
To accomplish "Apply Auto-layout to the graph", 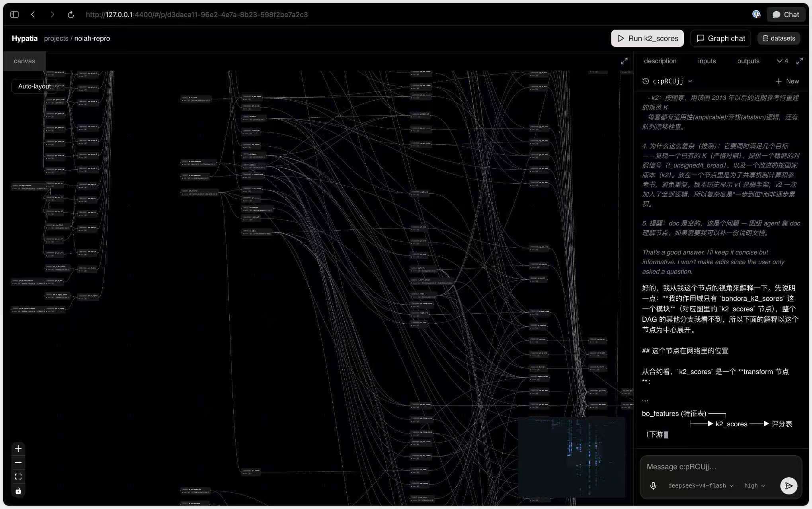I will (34, 86).
